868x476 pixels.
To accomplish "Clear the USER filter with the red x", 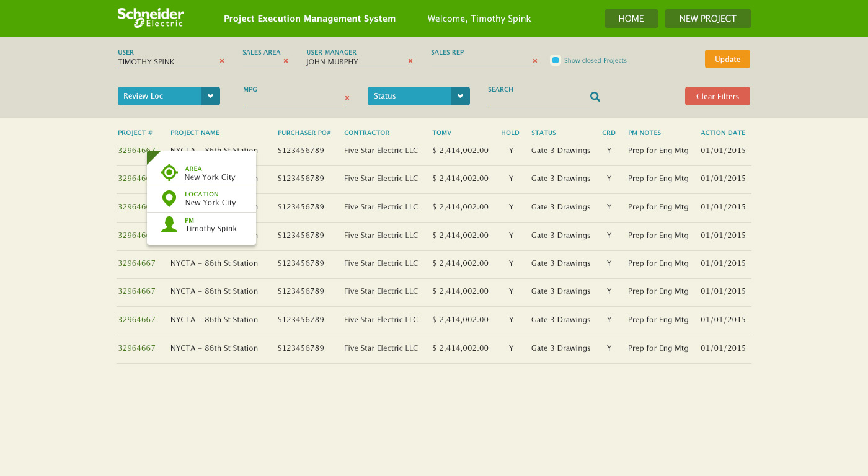I will point(221,61).
